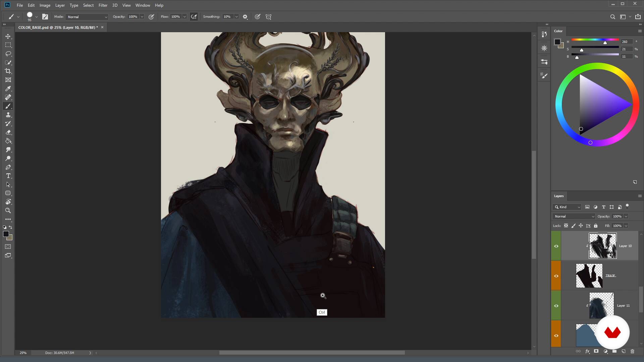Open the symmetry paint options butterfly
The image size is (644, 362).
268,17
